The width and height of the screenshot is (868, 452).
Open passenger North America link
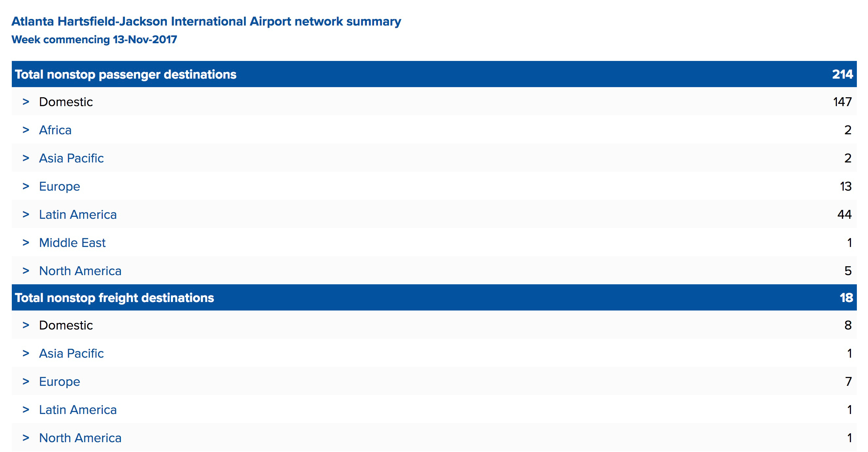coord(80,271)
